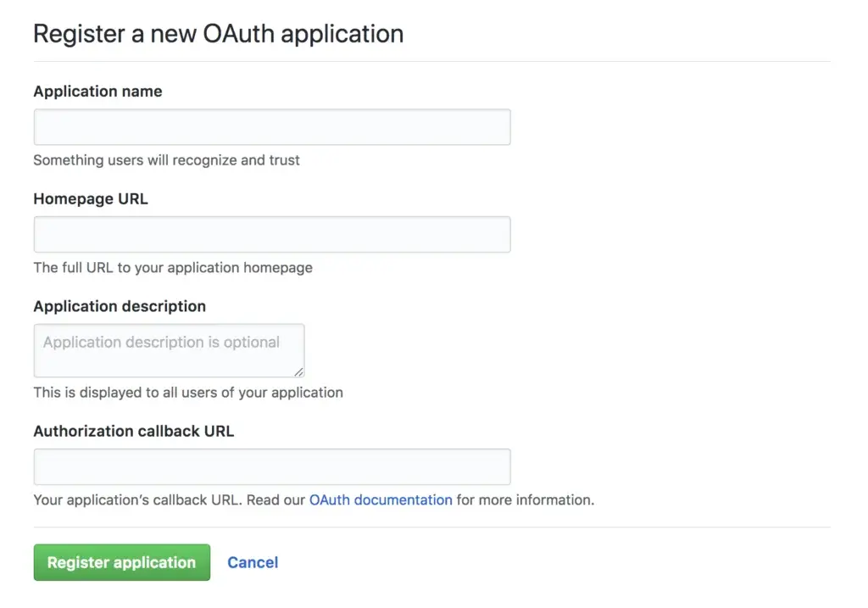Click the description textarea resize handle
The width and height of the screenshot is (868, 608).
(299, 372)
